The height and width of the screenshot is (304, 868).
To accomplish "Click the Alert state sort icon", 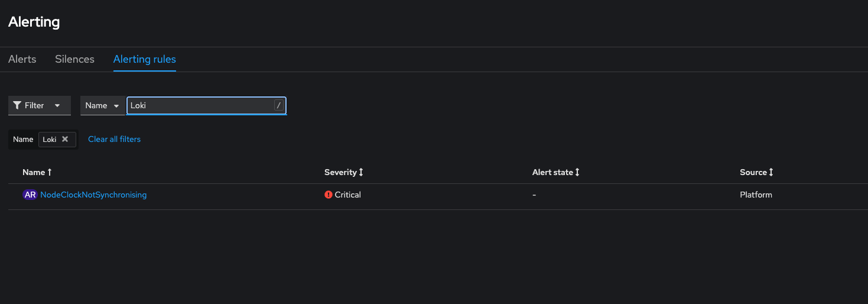I will point(577,172).
